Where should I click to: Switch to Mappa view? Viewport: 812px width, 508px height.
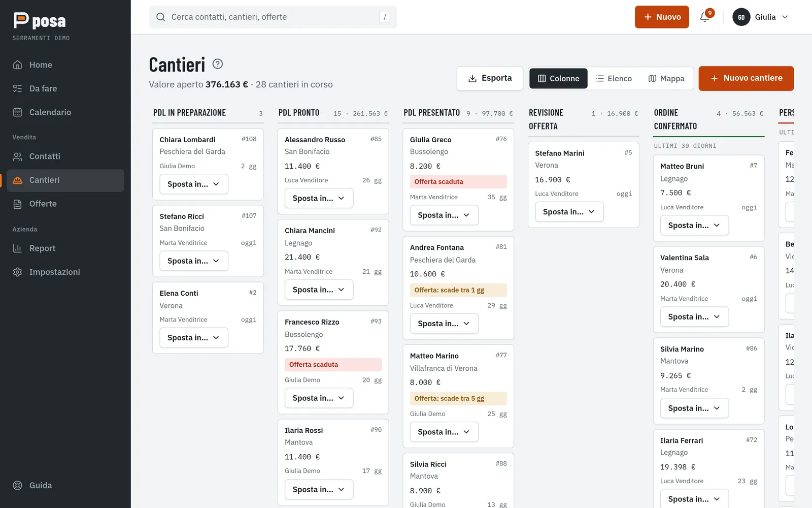pos(666,79)
